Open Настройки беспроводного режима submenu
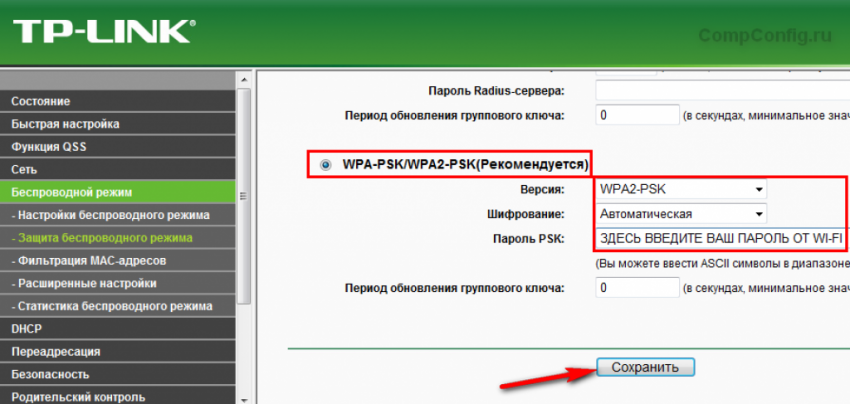The width and height of the screenshot is (850, 404). pyautogui.click(x=110, y=215)
